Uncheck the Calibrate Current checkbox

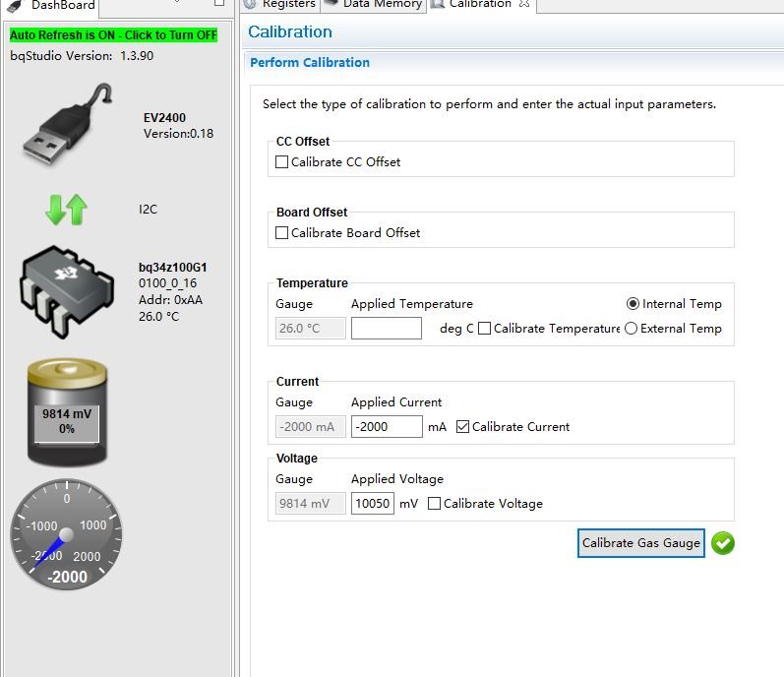463,426
